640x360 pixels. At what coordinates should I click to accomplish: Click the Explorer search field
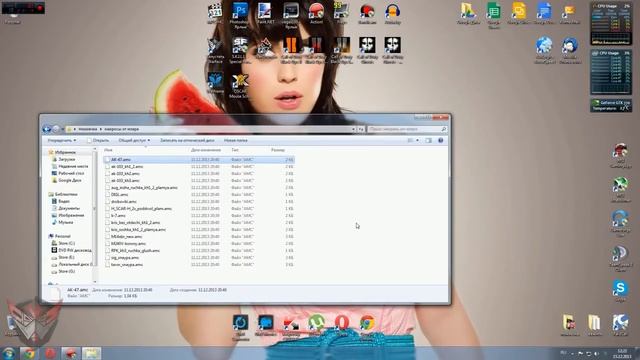[407, 129]
